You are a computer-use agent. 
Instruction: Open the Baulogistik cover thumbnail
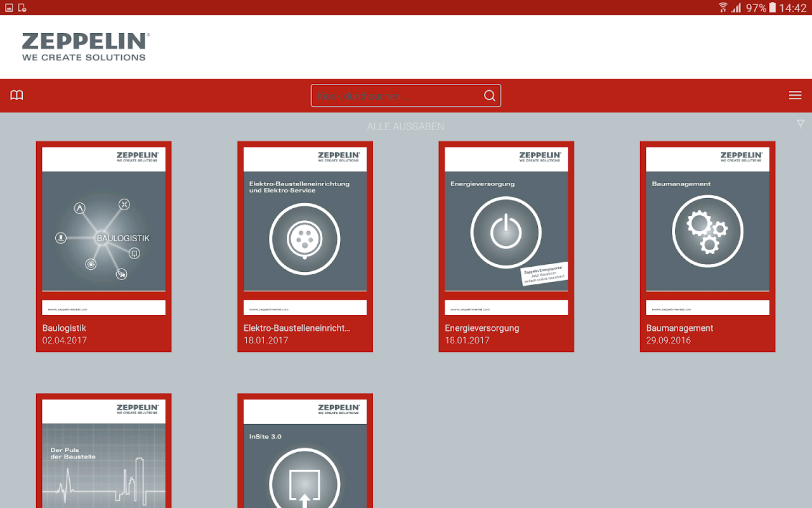coord(104,231)
